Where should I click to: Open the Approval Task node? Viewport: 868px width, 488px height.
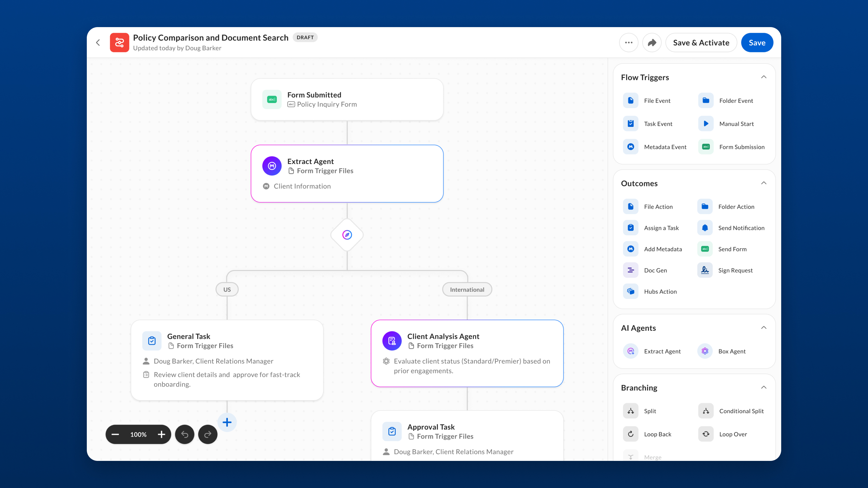pos(467,436)
